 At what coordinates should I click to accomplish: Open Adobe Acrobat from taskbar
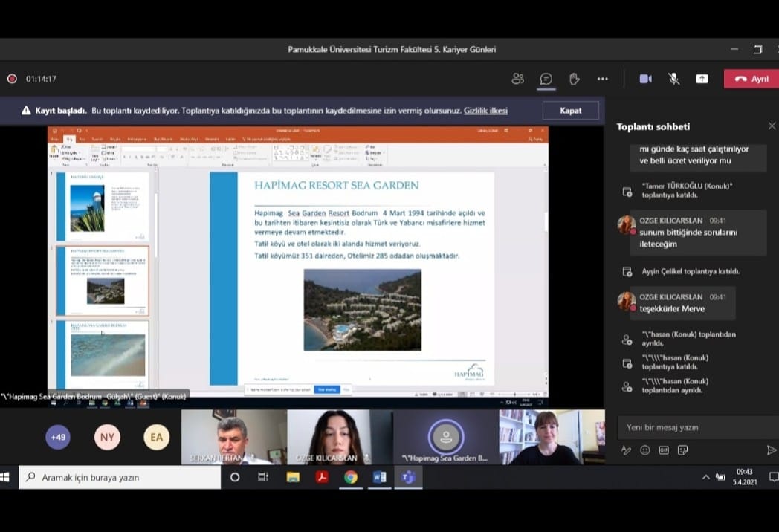pyautogui.click(x=322, y=477)
